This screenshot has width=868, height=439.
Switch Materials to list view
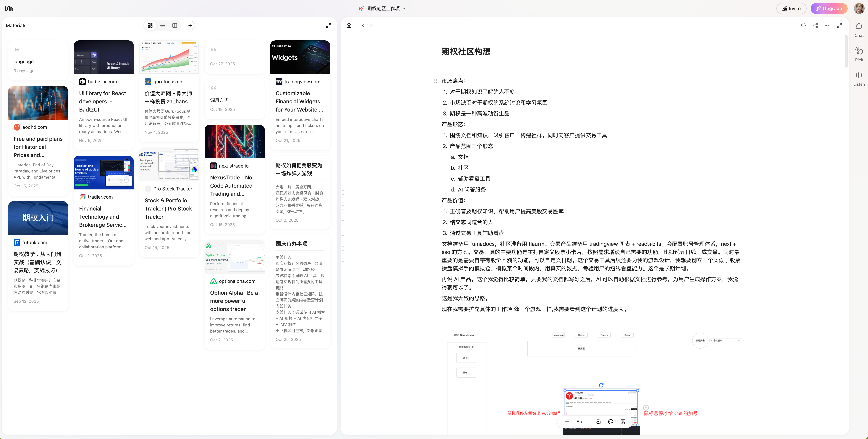[162, 26]
